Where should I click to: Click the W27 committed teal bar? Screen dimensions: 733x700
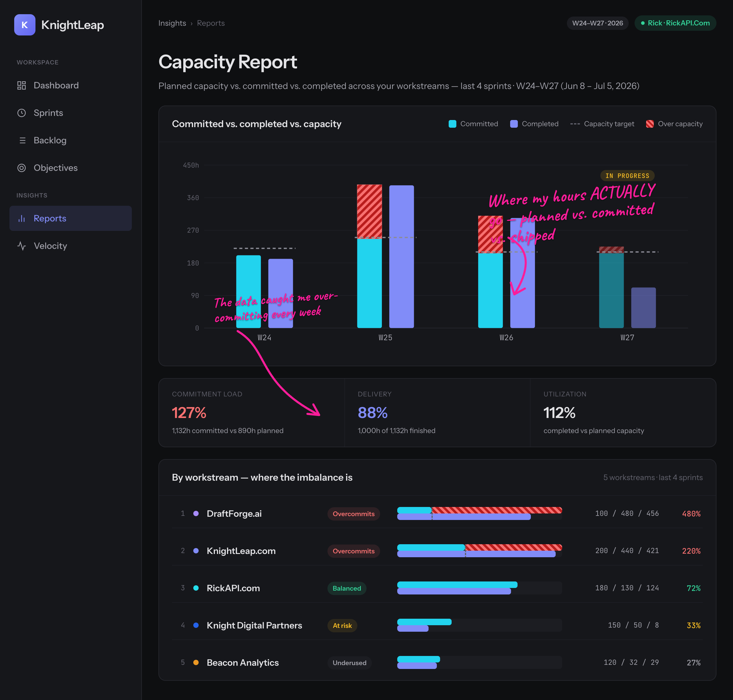(x=612, y=290)
